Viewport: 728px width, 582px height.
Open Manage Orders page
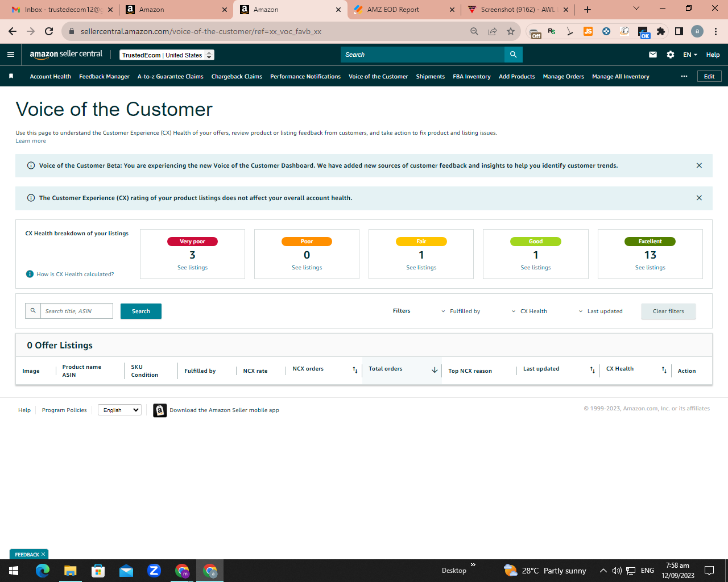pyautogui.click(x=563, y=76)
